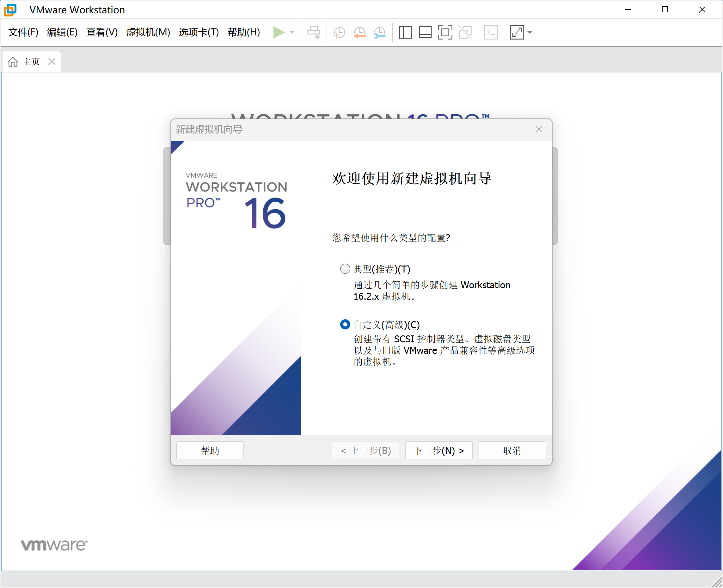Select the 典型(推荐)(T) radio option

[345, 269]
